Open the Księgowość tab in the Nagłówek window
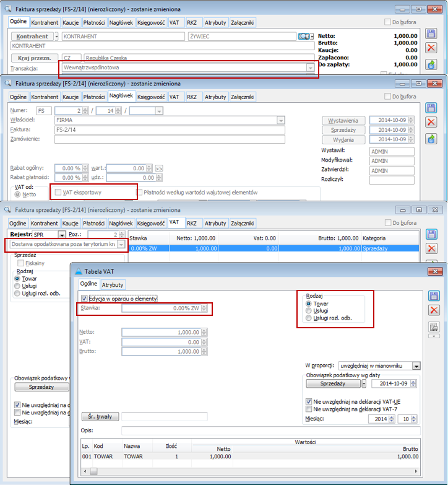The width and height of the screenshot is (448, 485). pos(151,97)
